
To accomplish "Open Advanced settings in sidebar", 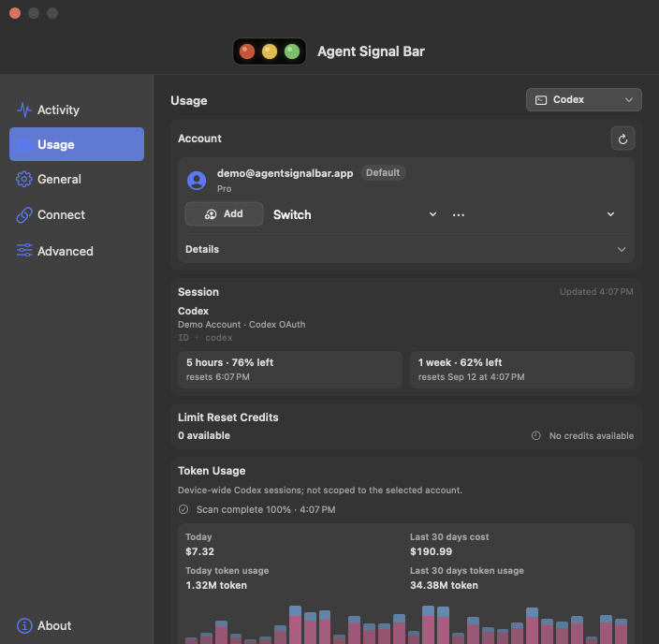I will 77,251.
